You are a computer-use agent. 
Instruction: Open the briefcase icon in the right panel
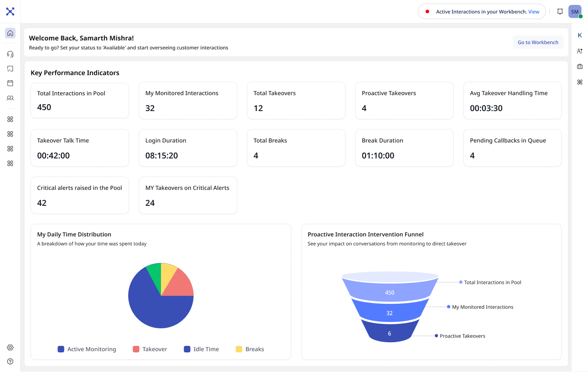point(580,67)
